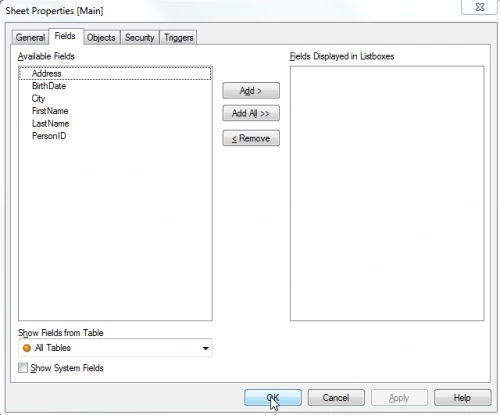500x415 pixels.
Task: Open the Triggers tab
Action: pos(178,37)
